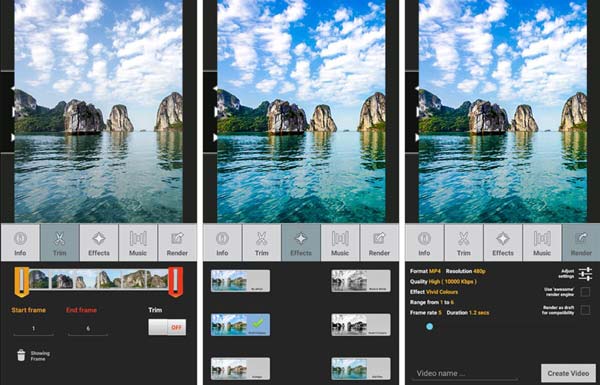Select the highlighted Trim tab on the left screen
The width and height of the screenshot is (600, 385).
tap(60, 243)
